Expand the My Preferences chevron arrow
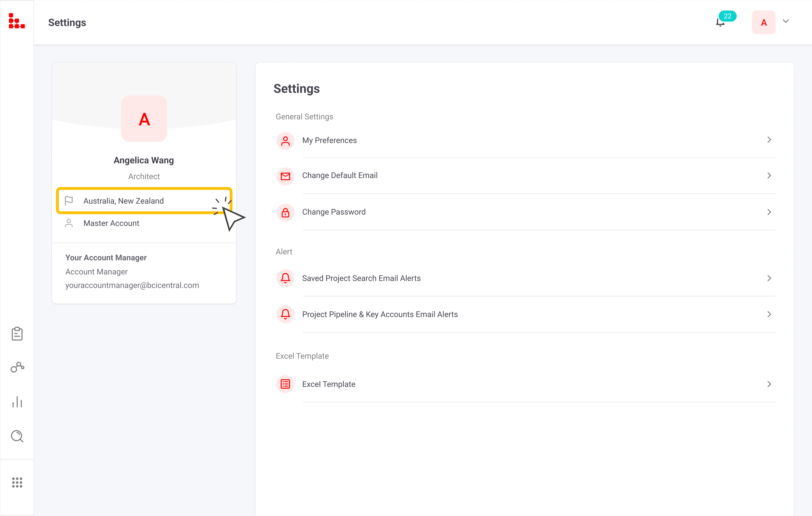 769,140
